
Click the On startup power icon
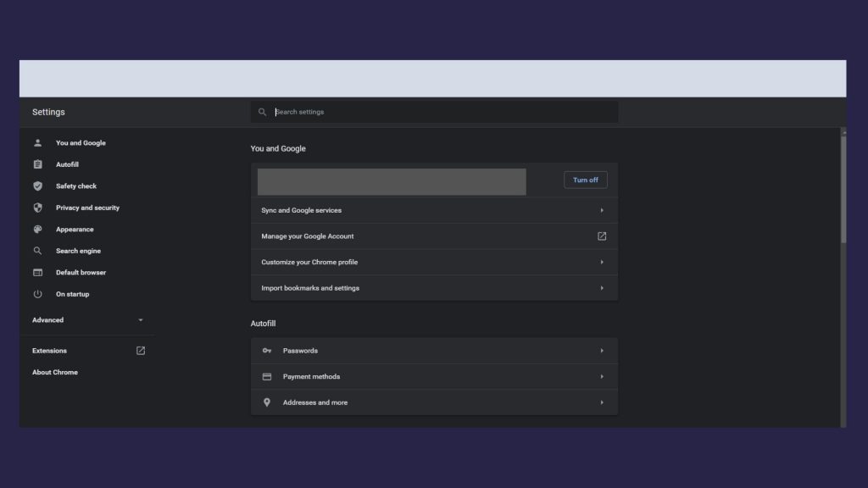click(37, 294)
